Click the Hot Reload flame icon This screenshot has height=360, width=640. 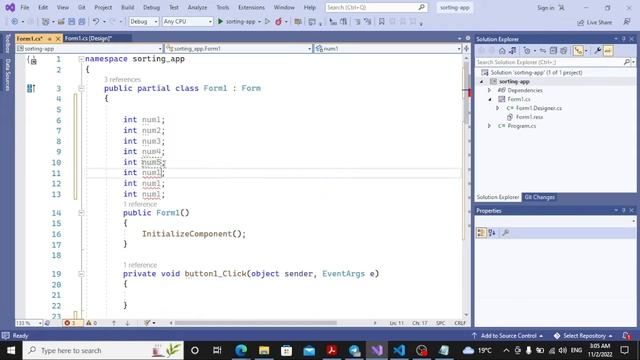(x=278, y=21)
